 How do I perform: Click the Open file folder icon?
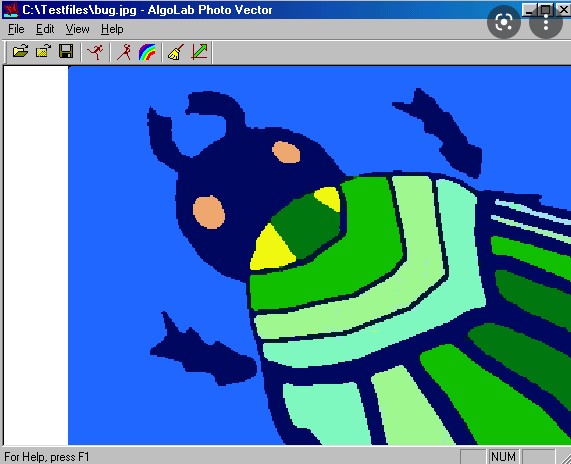point(20,51)
